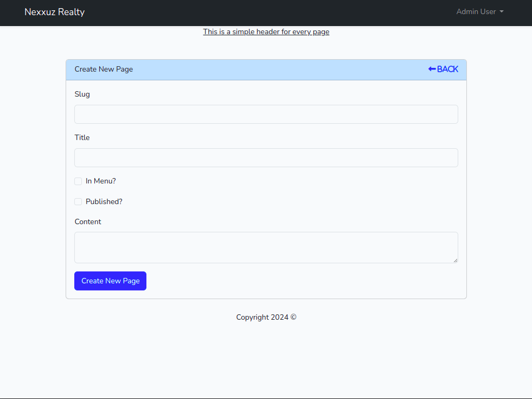
Task: Focus the Title input field
Action: [x=266, y=157]
